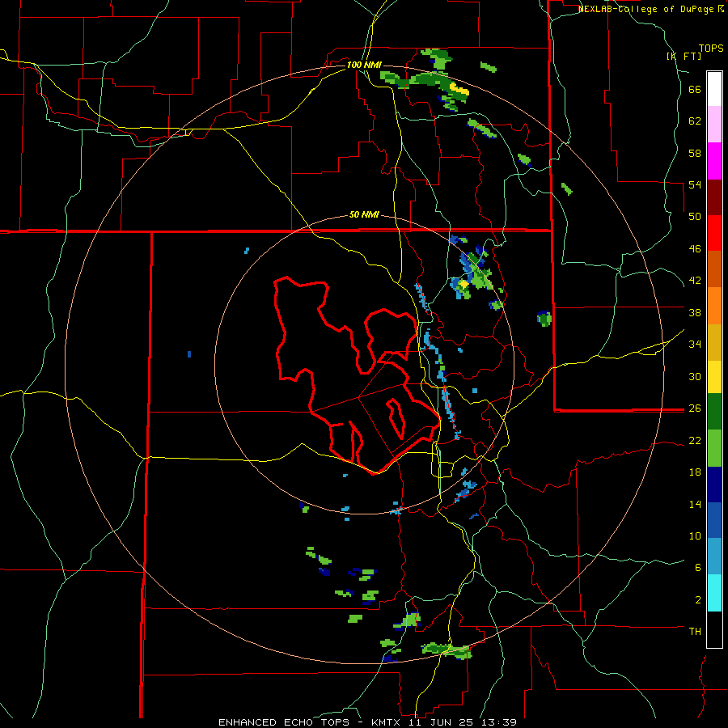The image size is (728, 728).
Task: Click the legend value '54'
Action: pyautogui.click(x=695, y=184)
